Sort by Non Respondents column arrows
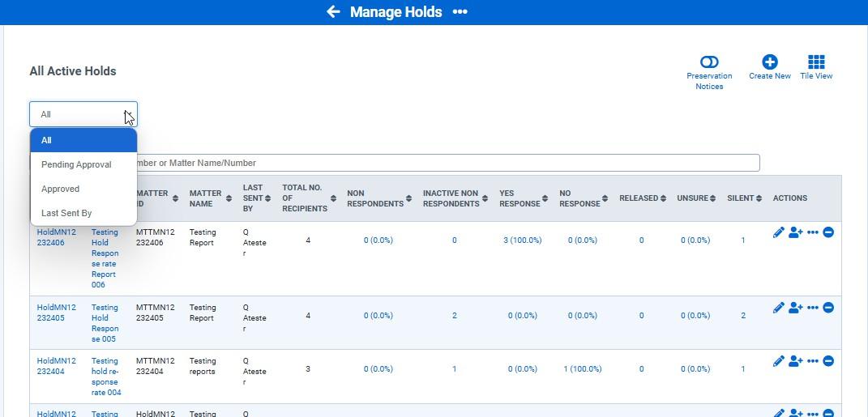The width and height of the screenshot is (868, 417). pyautogui.click(x=408, y=198)
